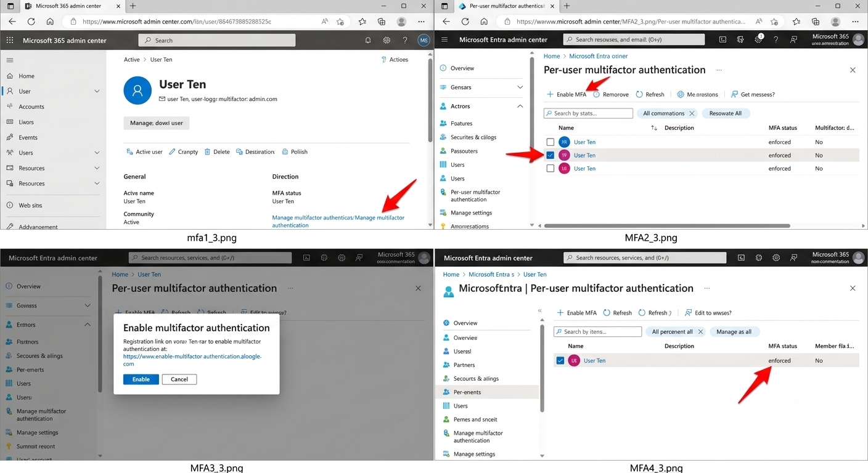Collapse side menu double-chevron in MFA4_3
868x473 pixels.
point(540,311)
